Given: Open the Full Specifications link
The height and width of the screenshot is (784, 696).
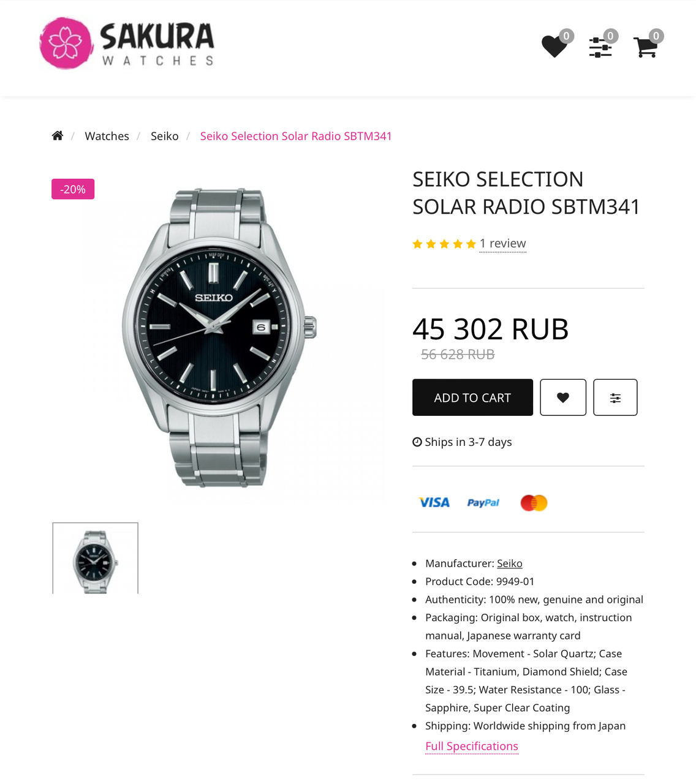Looking at the screenshot, I should (x=472, y=746).
